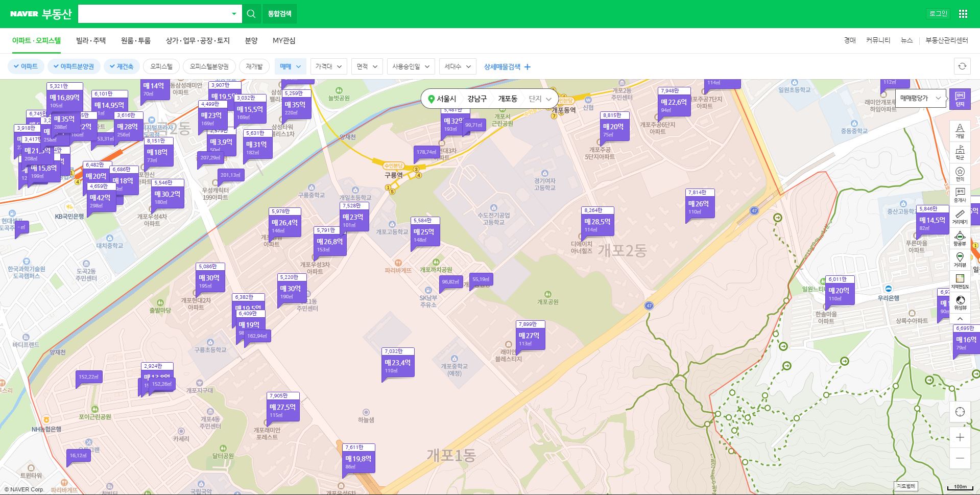Open the 매매 transaction type dropdown
This screenshot has height=495, width=980.
[x=291, y=66]
